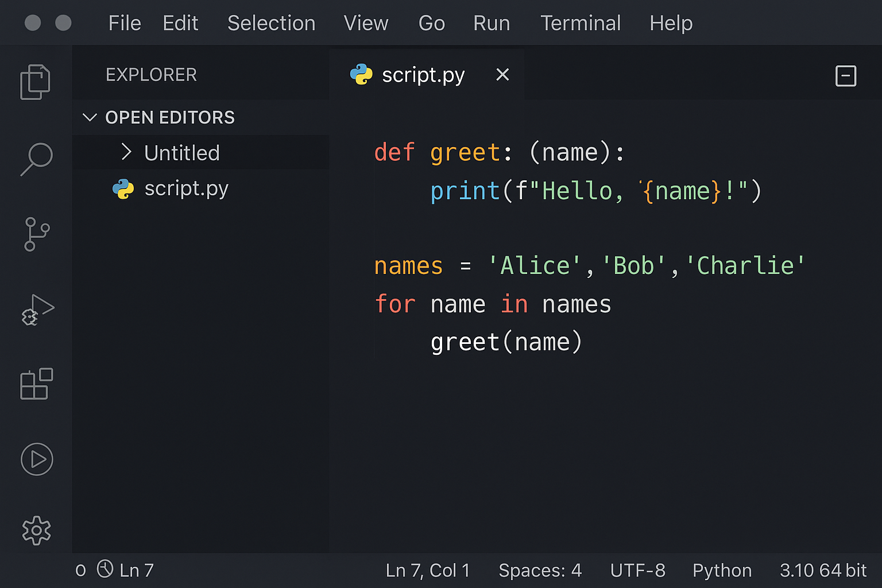This screenshot has height=588, width=882.
Task: Toggle the panel layout button at top right
Action: (x=845, y=76)
